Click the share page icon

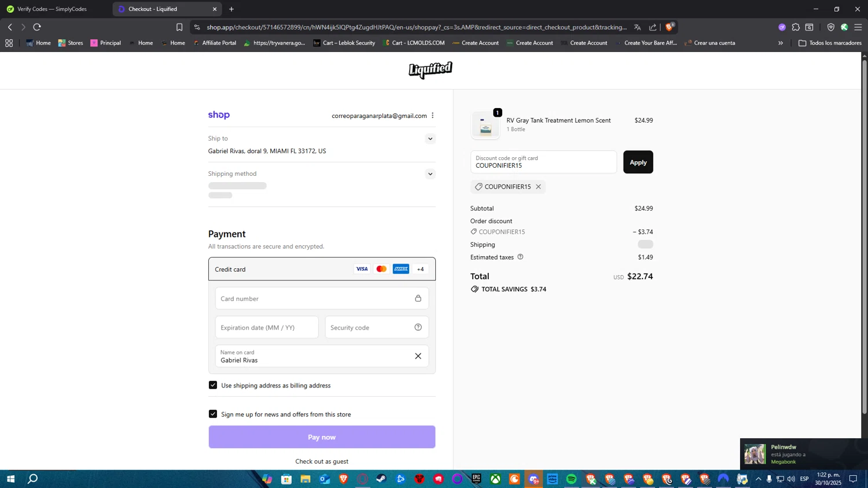[653, 27]
